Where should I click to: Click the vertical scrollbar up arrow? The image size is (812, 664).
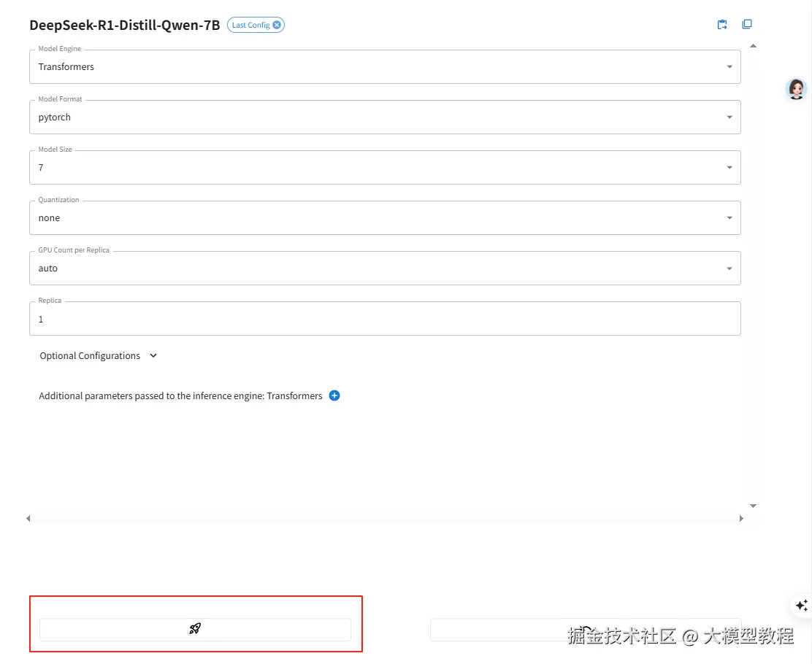coord(753,46)
